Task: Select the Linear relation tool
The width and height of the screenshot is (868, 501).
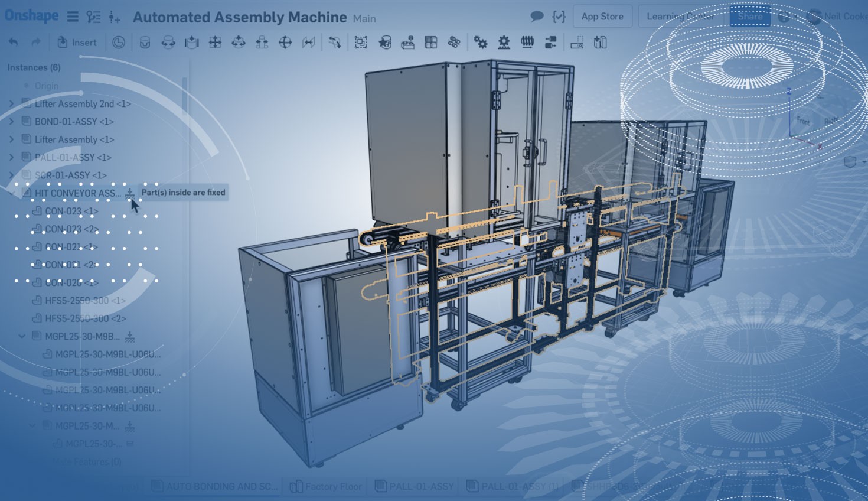Action: click(x=550, y=43)
